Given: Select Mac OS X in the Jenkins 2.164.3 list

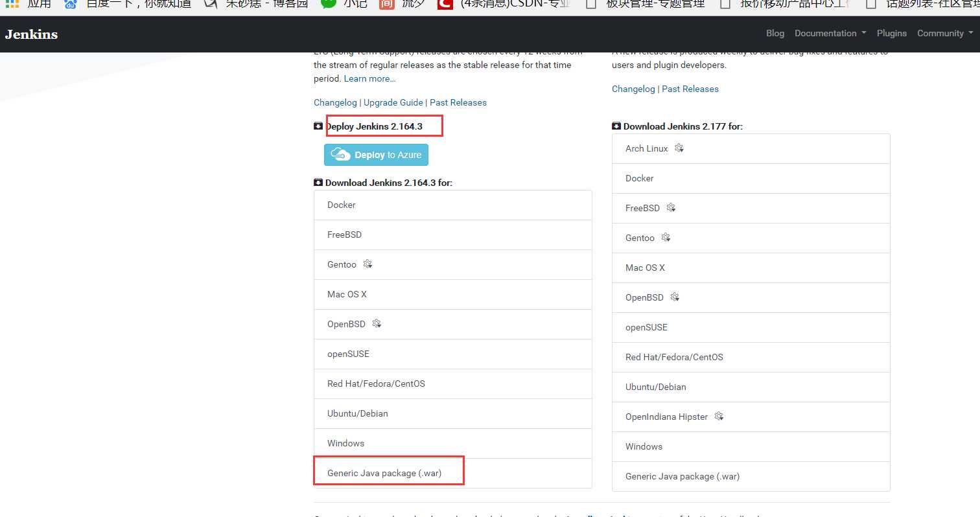Looking at the screenshot, I should (x=453, y=294).
